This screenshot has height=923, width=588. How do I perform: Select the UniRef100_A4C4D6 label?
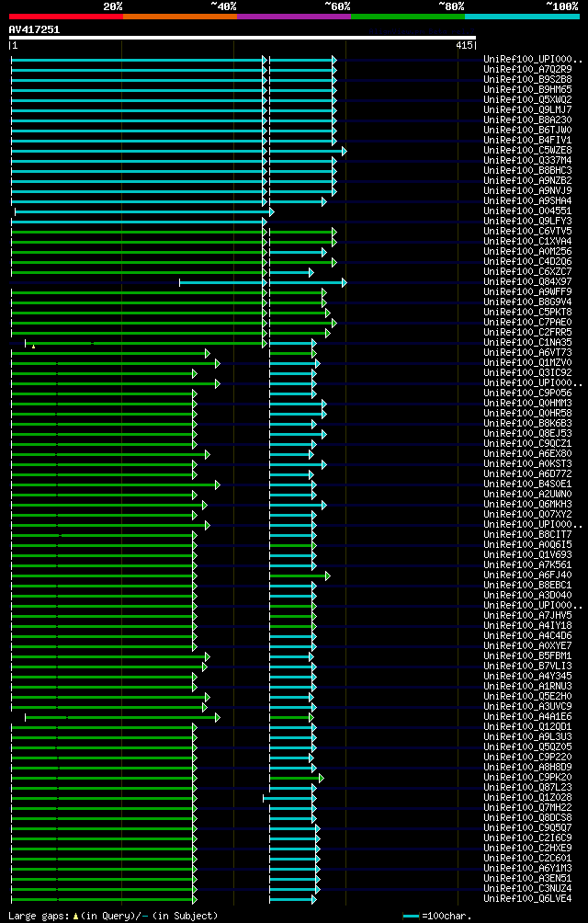click(527, 635)
